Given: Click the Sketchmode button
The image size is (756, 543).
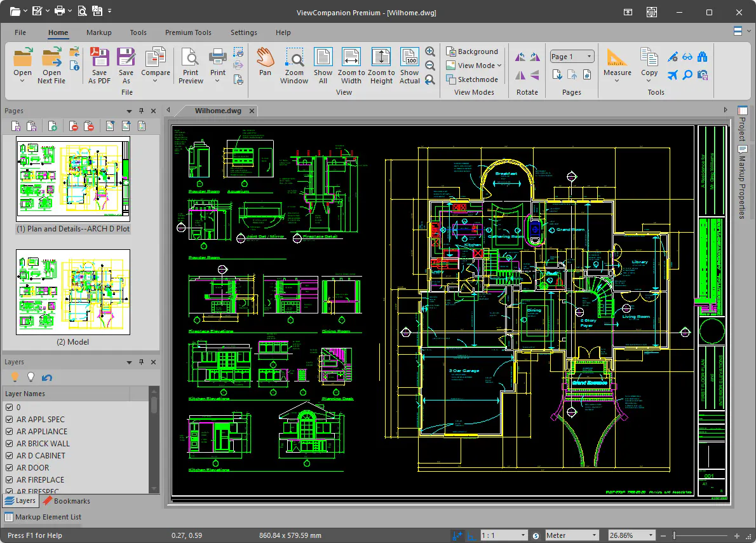Looking at the screenshot, I should click(x=472, y=79).
